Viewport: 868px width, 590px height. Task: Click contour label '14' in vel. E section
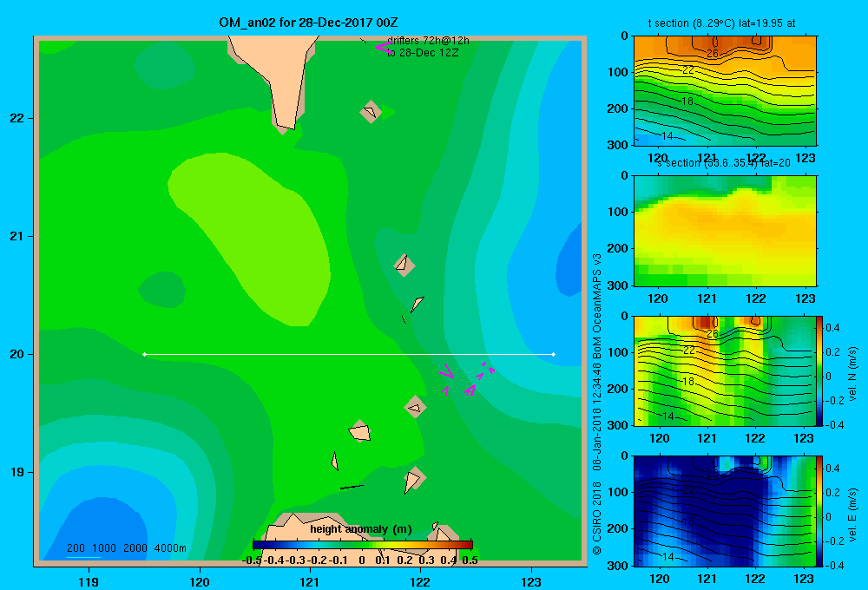click(x=668, y=556)
